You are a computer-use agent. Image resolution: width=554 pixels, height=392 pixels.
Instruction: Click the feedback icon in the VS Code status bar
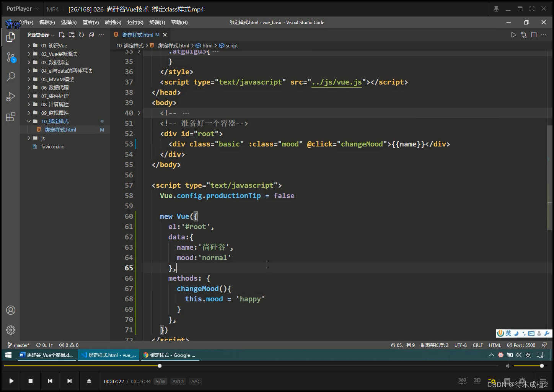click(544, 345)
